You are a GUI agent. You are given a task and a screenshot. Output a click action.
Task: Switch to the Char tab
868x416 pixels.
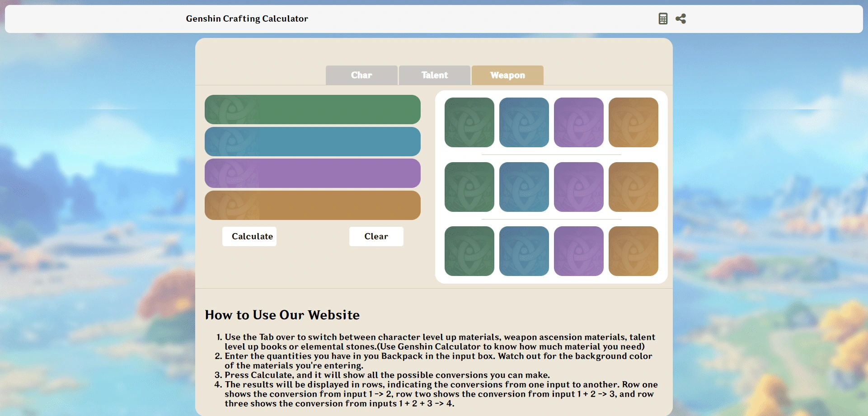(x=361, y=75)
